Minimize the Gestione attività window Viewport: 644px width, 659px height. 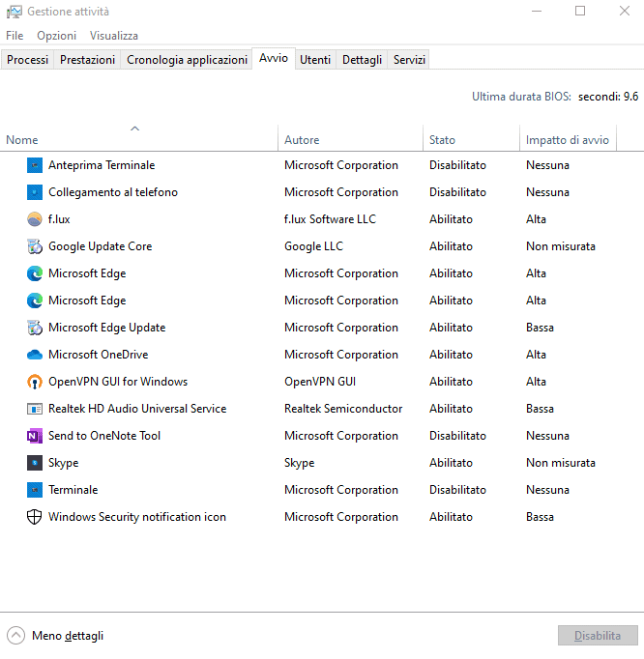point(537,11)
